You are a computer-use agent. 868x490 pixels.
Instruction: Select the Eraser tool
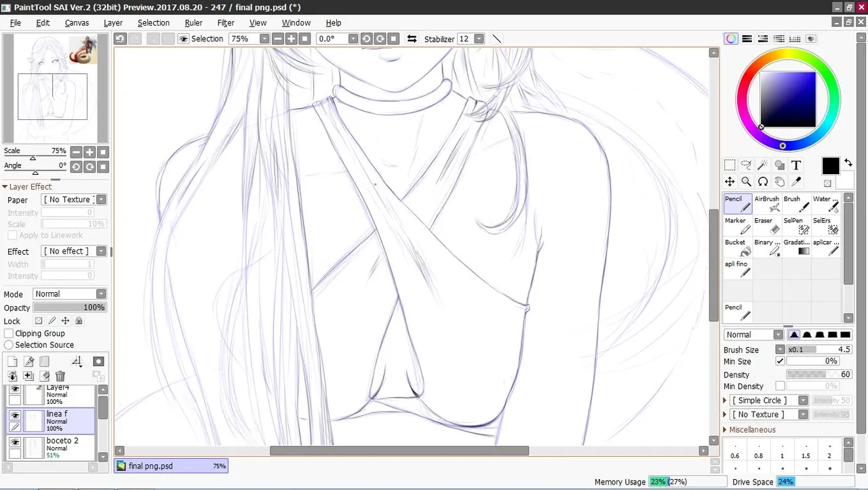point(767,225)
